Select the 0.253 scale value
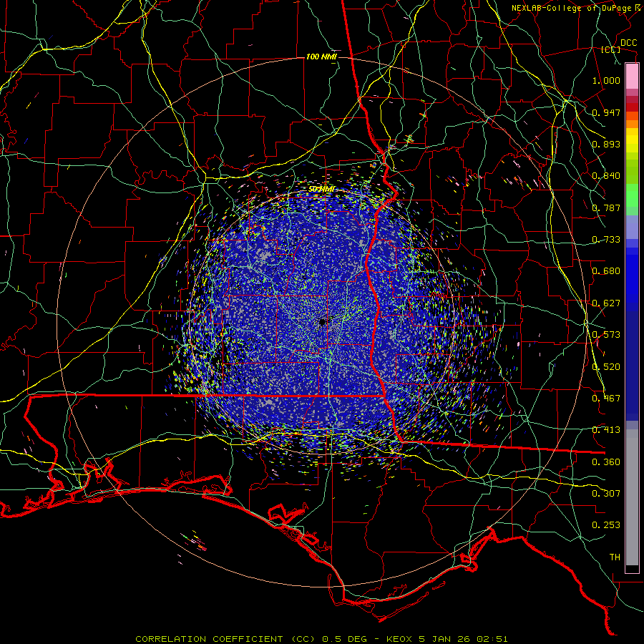 tap(606, 525)
